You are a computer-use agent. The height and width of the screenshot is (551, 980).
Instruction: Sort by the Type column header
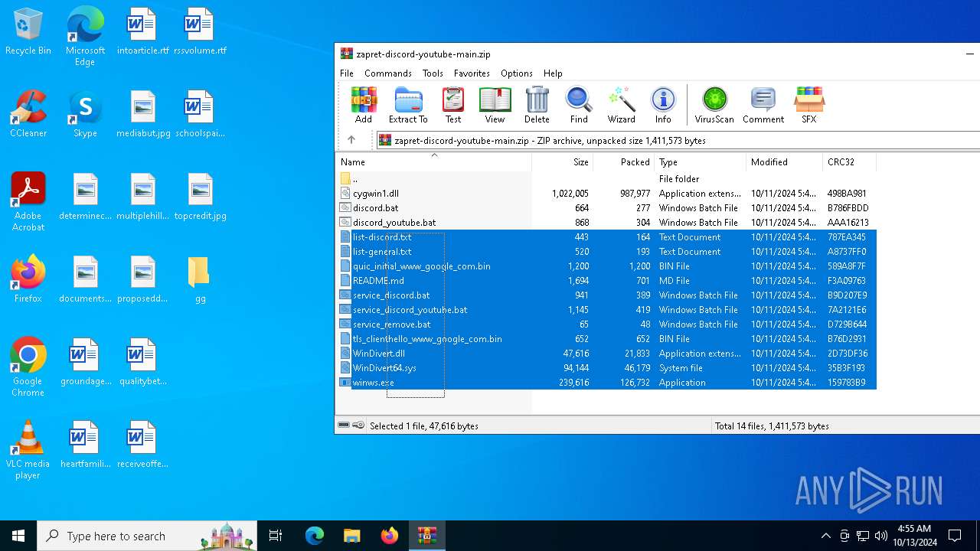coord(701,162)
